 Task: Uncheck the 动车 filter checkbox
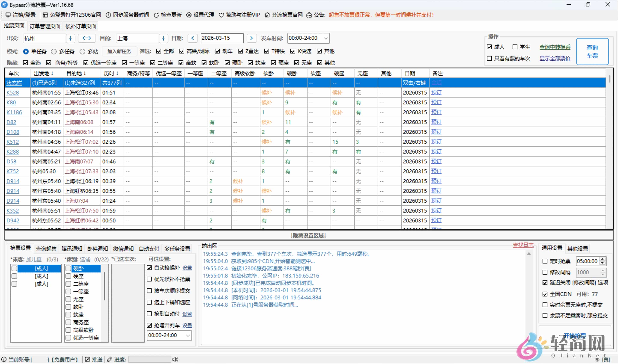pyautogui.click(x=217, y=51)
